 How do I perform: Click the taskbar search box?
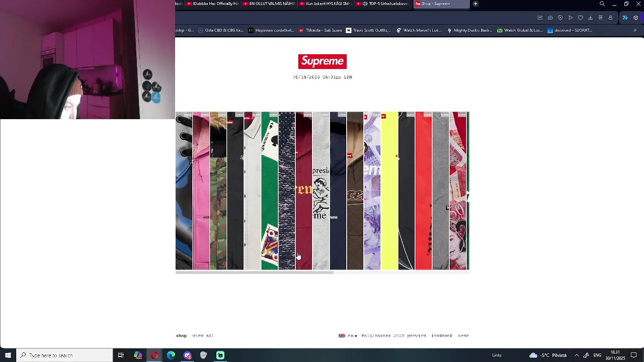[64, 355]
